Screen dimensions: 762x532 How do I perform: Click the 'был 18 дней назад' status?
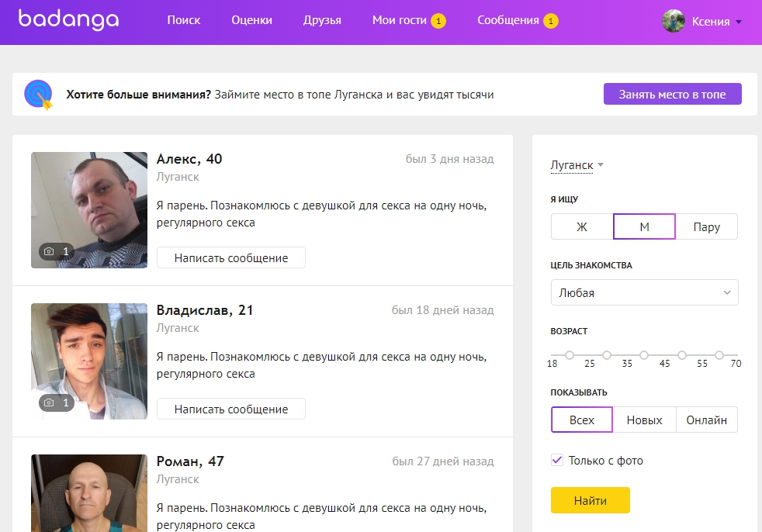[443, 310]
